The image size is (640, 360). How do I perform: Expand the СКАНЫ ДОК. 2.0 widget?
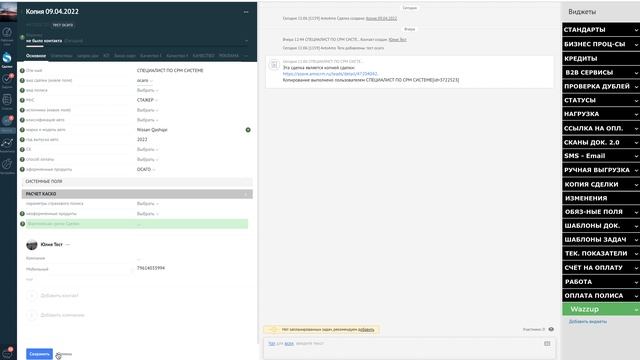pos(601,142)
